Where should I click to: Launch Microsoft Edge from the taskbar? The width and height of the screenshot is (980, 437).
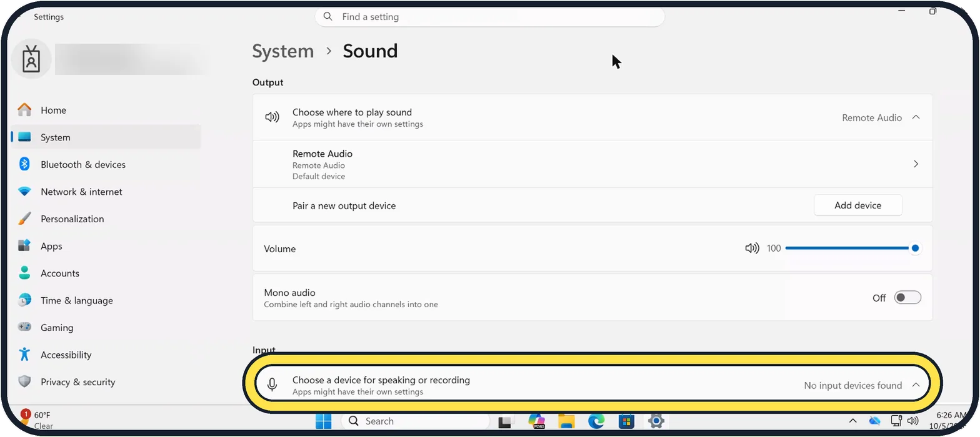[x=596, y=421]
